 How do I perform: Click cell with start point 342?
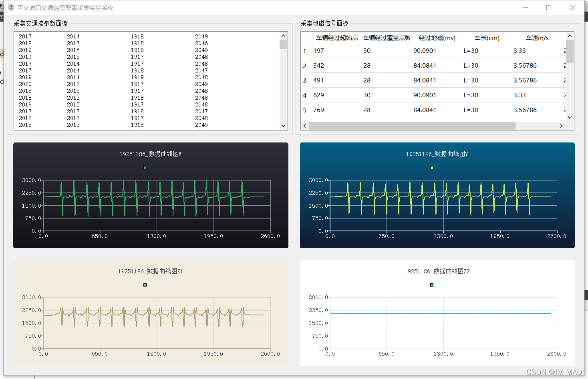click(337, 66)
